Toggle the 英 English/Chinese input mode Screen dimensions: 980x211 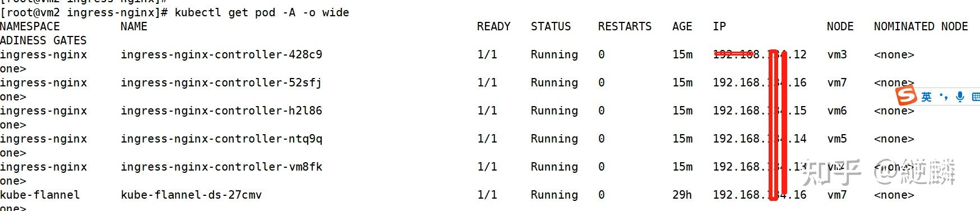926,97
